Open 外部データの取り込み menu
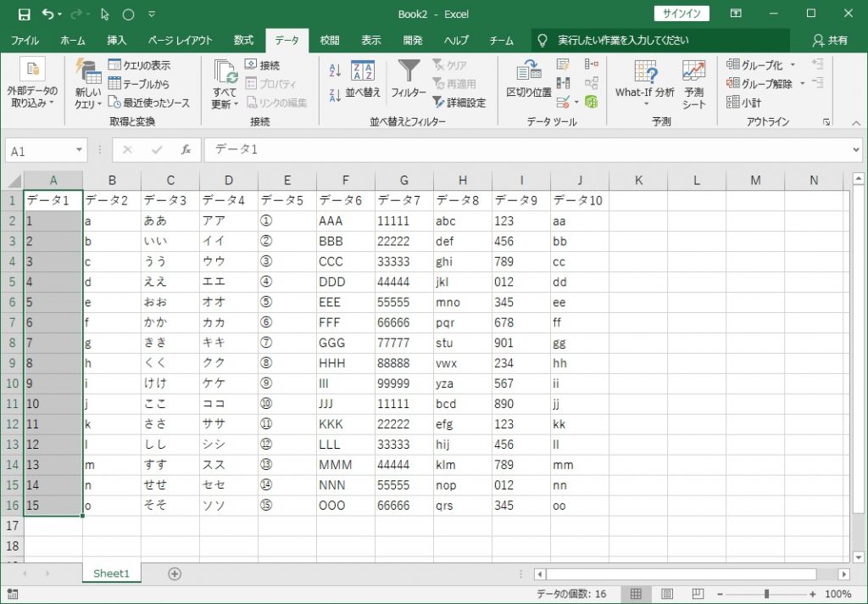 32,83
